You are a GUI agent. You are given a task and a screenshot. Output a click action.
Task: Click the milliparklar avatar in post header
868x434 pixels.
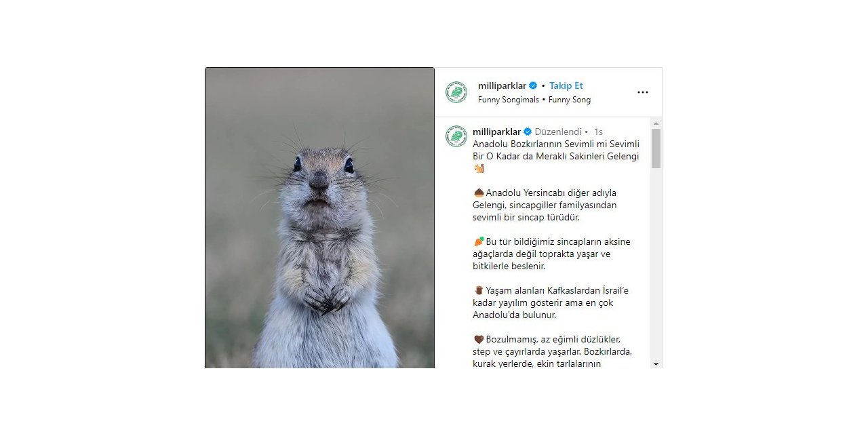tap(456, 92)
